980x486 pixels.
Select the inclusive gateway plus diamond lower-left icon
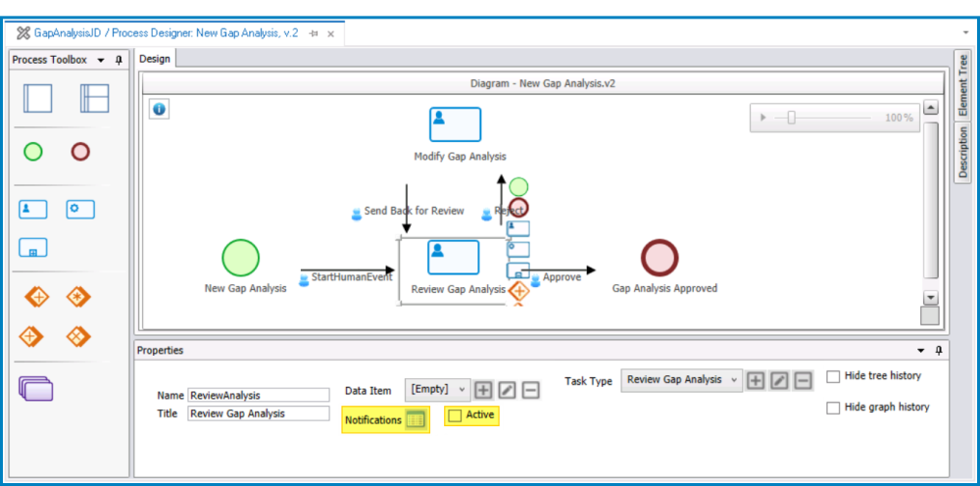pyautogui.click(x=31, y=337)
